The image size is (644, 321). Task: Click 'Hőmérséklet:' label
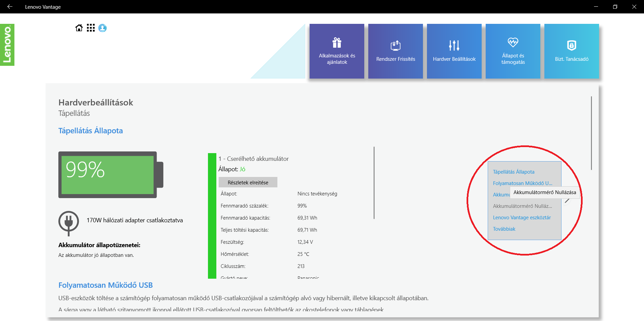235,254
